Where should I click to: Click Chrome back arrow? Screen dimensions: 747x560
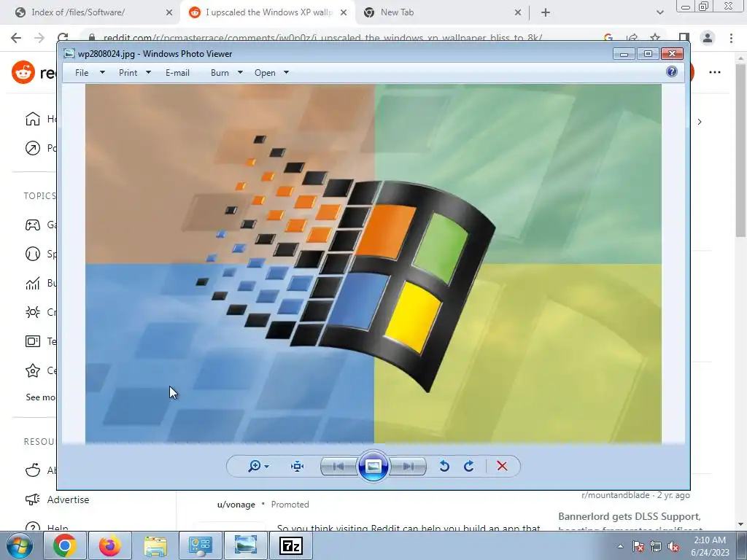[x=16, y=38]
